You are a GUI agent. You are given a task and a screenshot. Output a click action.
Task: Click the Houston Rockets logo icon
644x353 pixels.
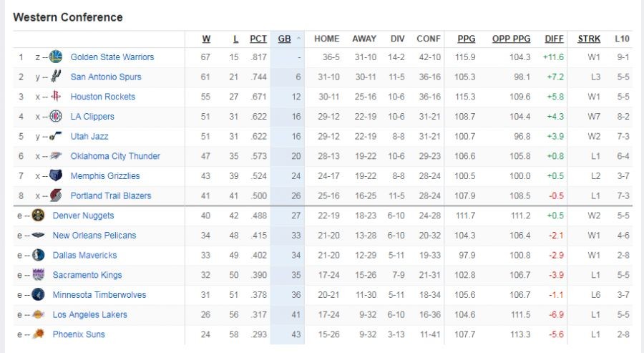(56, 97)
